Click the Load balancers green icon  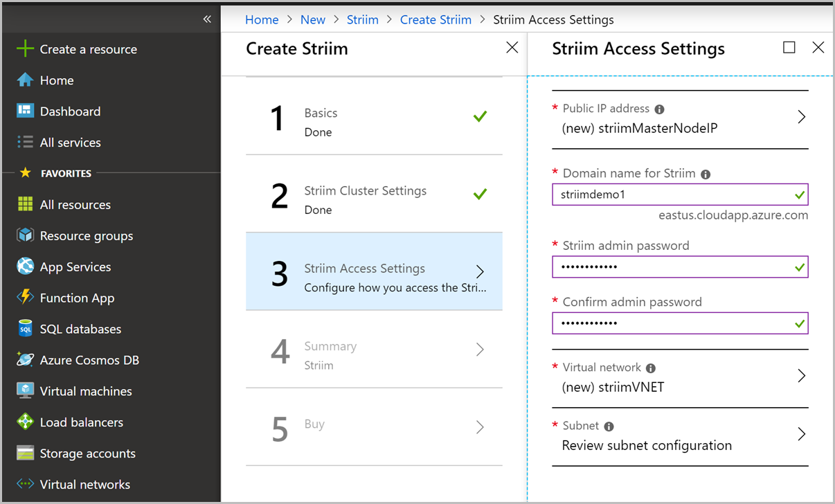tap(25, 422)
